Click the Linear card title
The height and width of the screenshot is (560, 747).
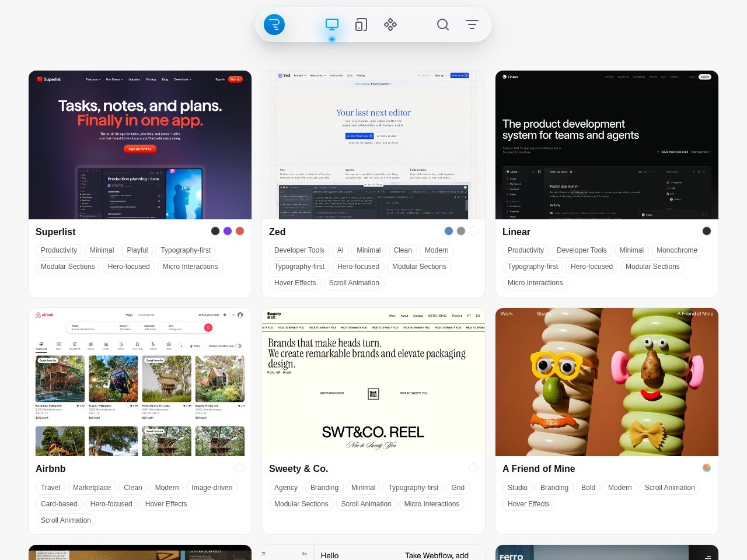click(516, 232)
